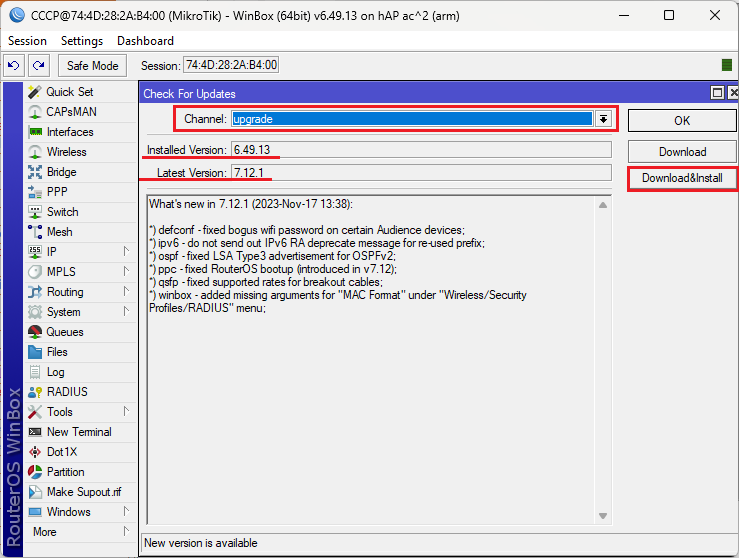Open Switch icon in sidebar
Screen dimensions: 739x558
point(34,212)
